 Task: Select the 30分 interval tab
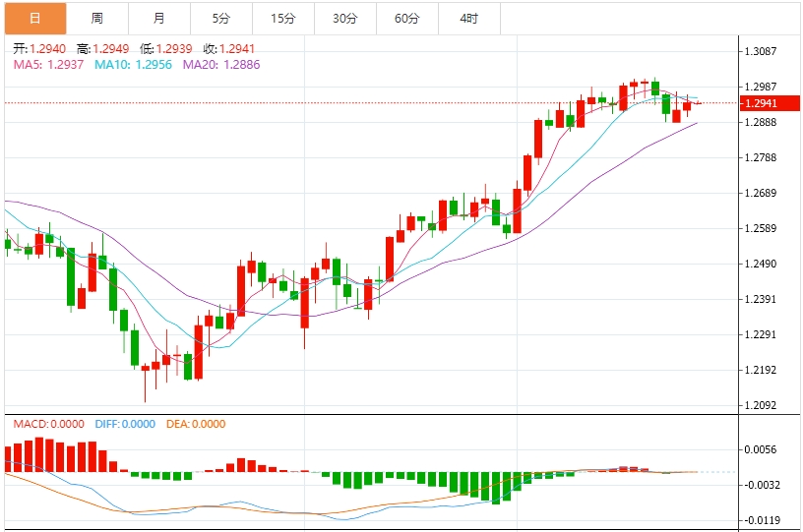(x=344, y=19)
